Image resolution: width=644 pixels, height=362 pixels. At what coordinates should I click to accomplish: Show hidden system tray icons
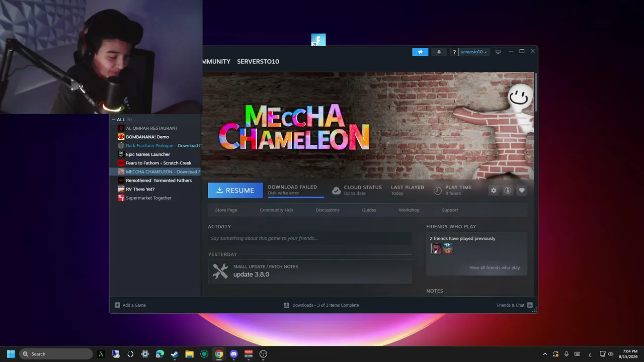[x=545, y=354]
